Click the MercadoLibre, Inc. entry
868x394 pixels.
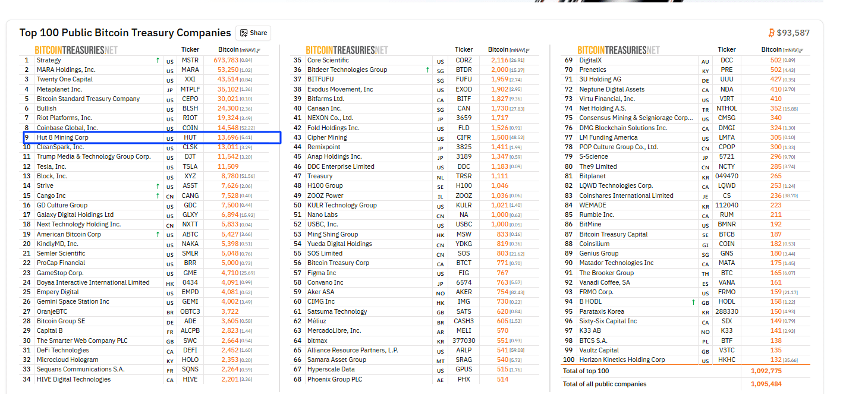(x=334, y=330)
